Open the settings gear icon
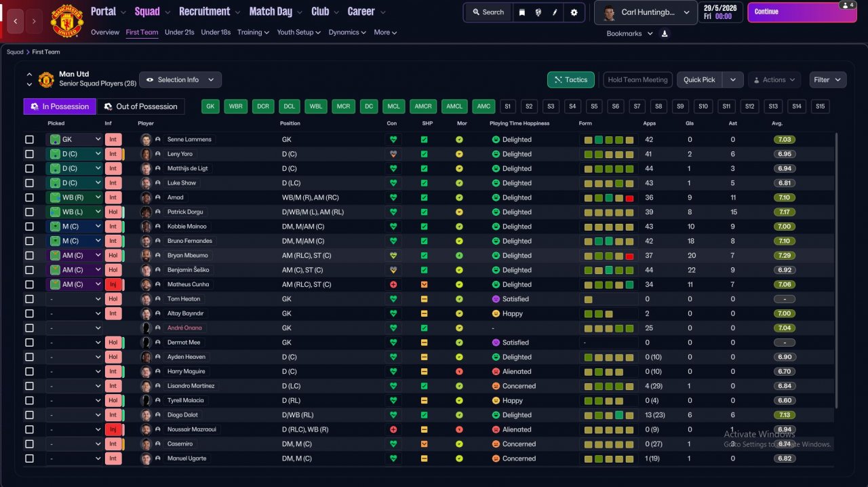868x487 pixels. click(574, 12)
